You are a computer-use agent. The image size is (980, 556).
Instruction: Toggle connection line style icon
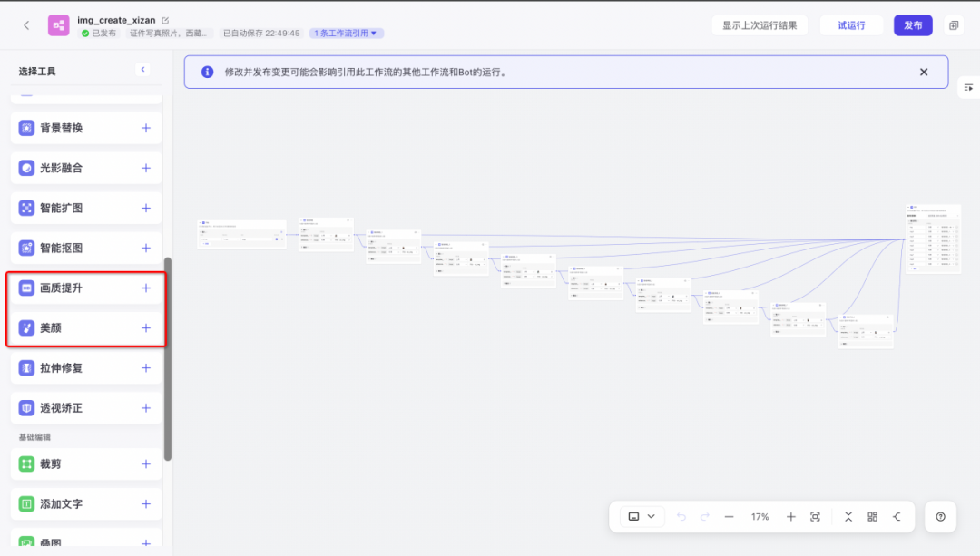(897, 517)
